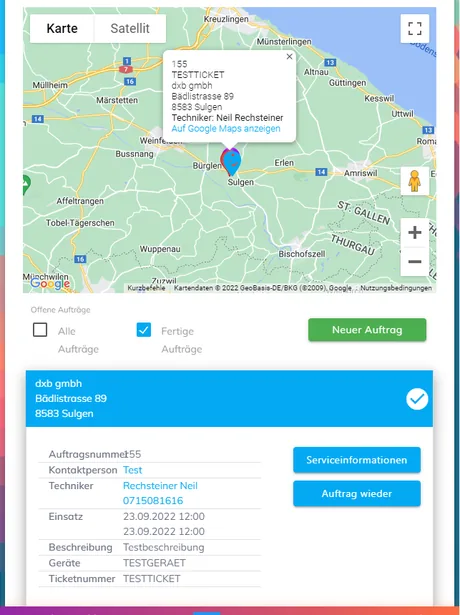Image resolution: width=460 pixels, height=615 pixels.
Task: Open contact person Test link
Action: point(133,470)
